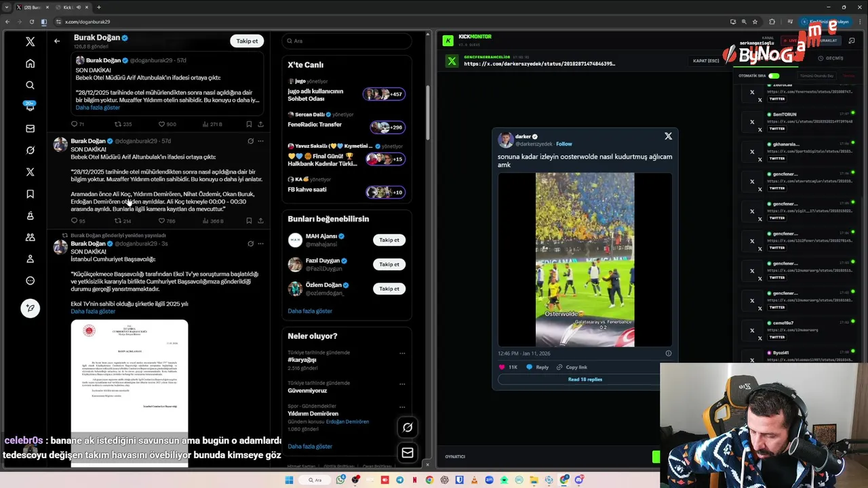Open options for #karyağışı trend
The width and height of the screenshot is (868, 488).
pos(402,353)
